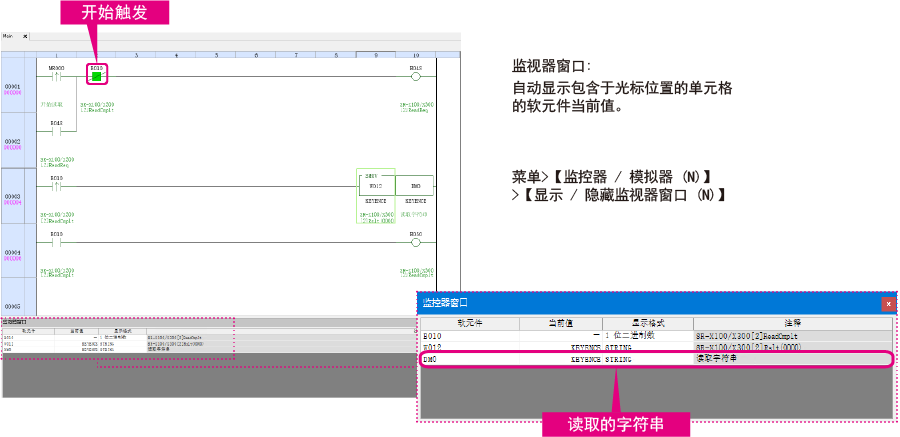Click rung number 00003 in the left margin
This screenshot has height=437, width=900.
coord(14,197)
